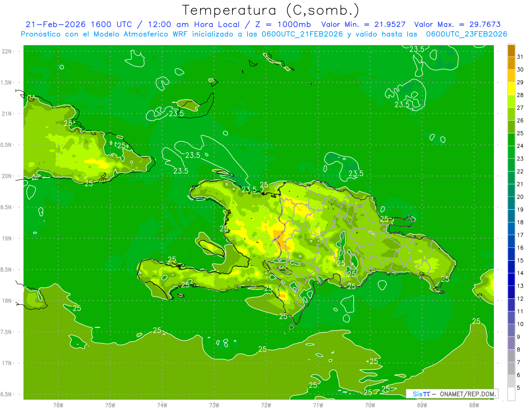
Task: Click the 18N latitude axis label
Action: 7,301
